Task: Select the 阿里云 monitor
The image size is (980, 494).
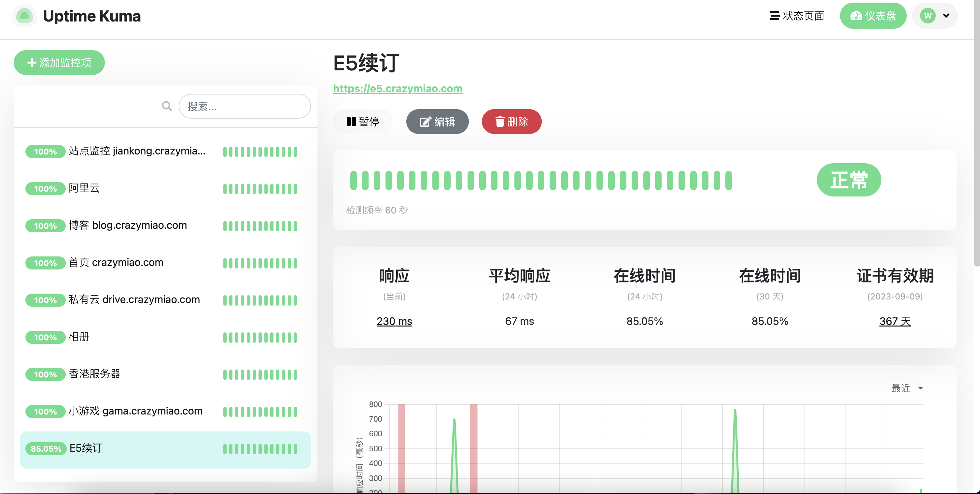Action: 165,189
